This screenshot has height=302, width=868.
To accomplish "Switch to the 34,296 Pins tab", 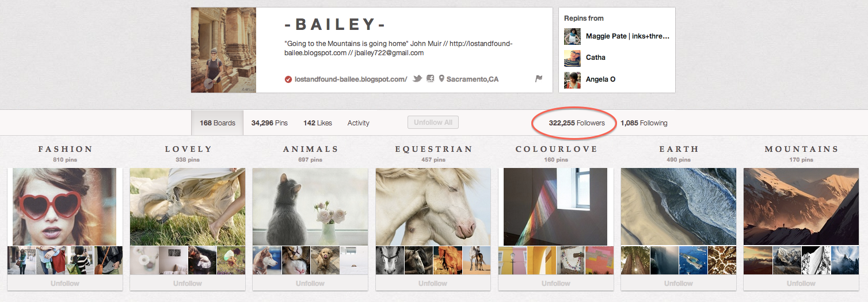I will click(269, 123).
